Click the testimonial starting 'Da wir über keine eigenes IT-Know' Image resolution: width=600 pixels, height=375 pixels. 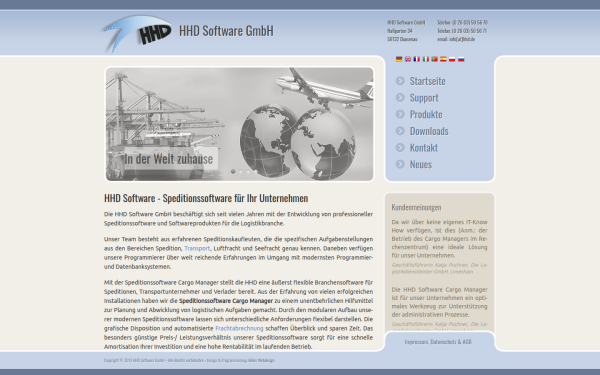point(439,238)
